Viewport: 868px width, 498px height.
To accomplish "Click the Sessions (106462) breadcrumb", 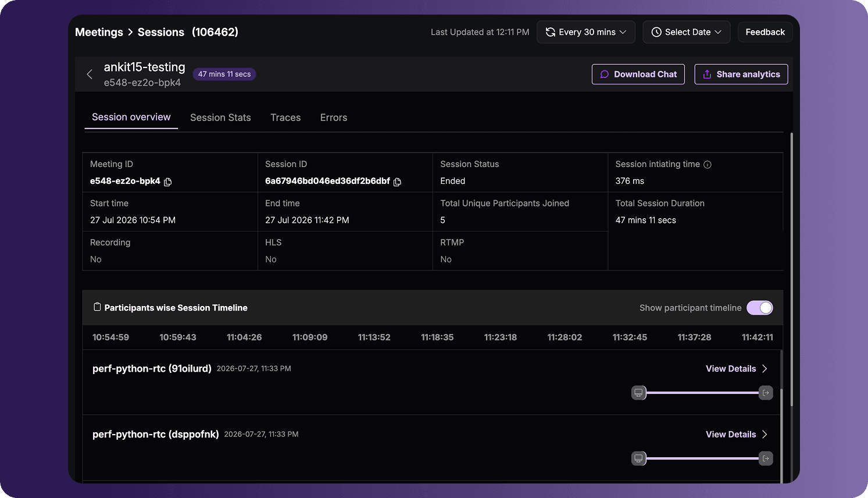I will 188,32.
